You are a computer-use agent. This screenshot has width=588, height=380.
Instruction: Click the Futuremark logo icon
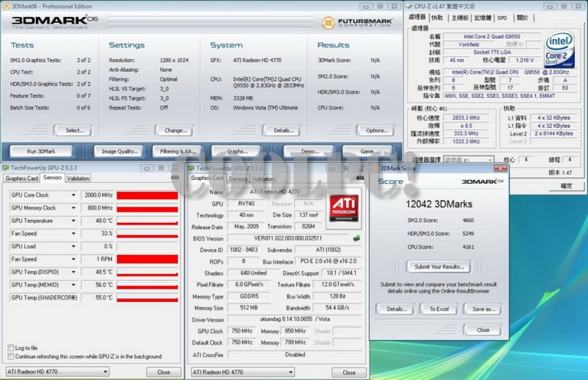point(328,23)
